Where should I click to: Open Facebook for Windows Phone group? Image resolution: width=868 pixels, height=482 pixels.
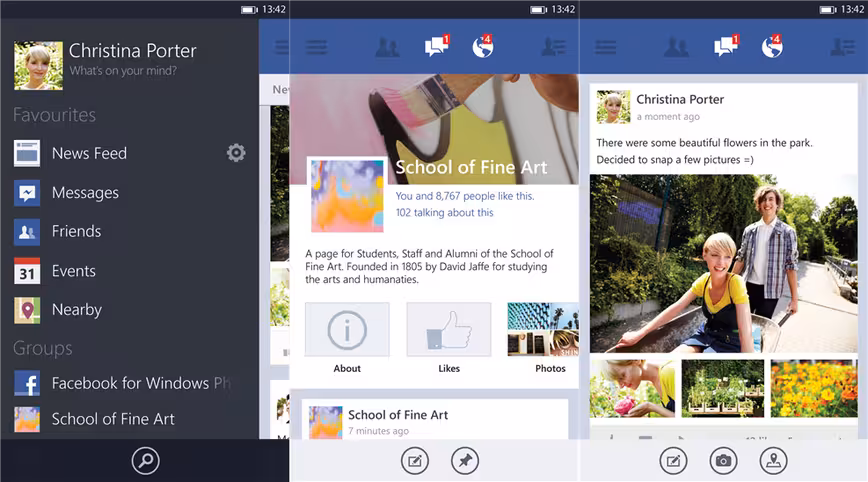click(x=141, y=383)
